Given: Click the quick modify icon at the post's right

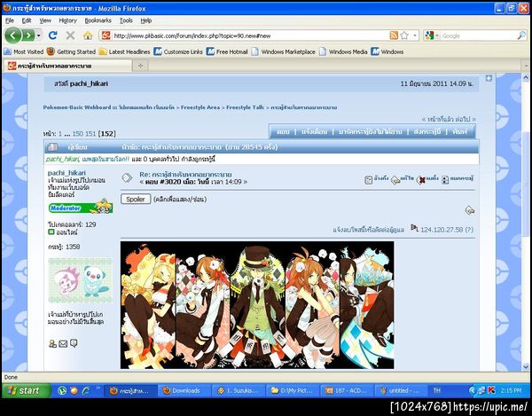Looking at the screenshot, I should tap(470, 210).
